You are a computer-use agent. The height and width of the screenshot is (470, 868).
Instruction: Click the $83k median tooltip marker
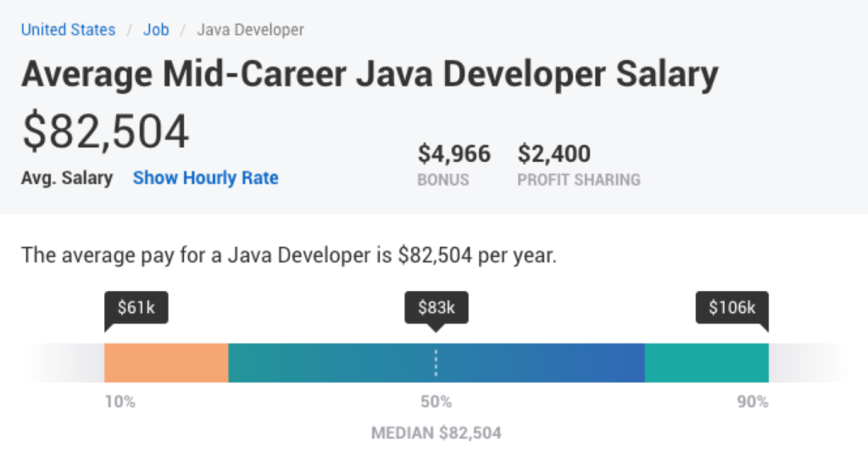pos(436,307)
